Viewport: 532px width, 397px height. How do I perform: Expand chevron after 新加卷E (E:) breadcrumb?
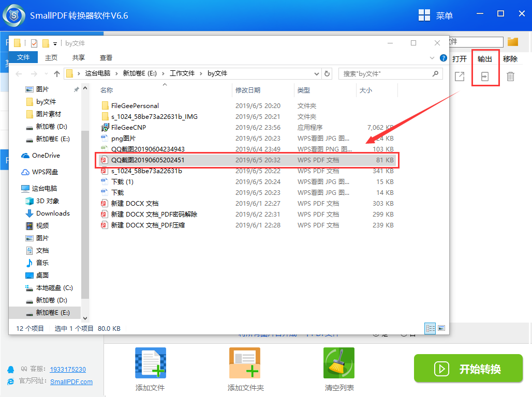click(x=163, y=73)
